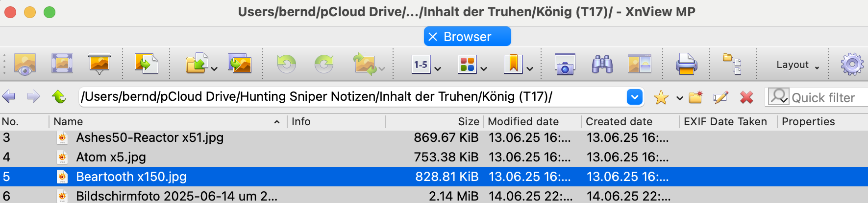Image resolution: width=868 pixels, height=203 pixels.
Task: Open the binoculars search tool
Action: [602, 64]
